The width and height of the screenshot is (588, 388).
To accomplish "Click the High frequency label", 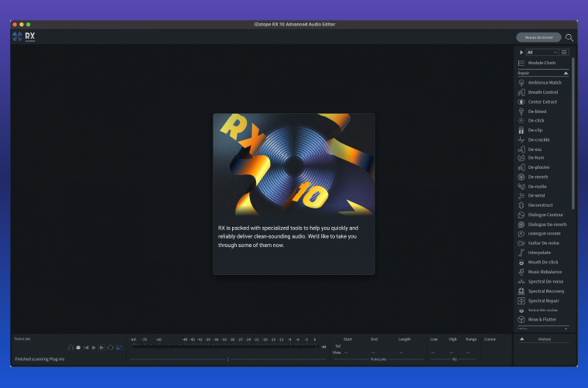I will click(x=453, y=339).
